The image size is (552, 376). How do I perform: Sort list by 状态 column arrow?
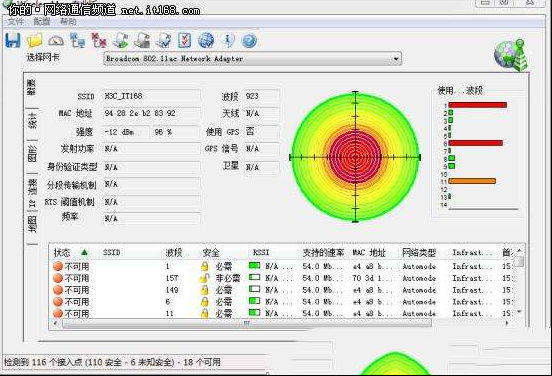click(84, 252)
